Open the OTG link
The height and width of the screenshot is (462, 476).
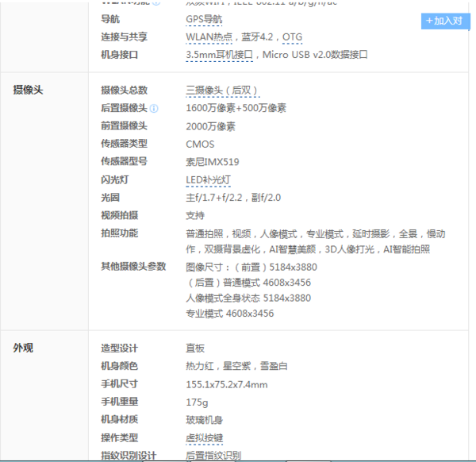(x=292, y=37)
